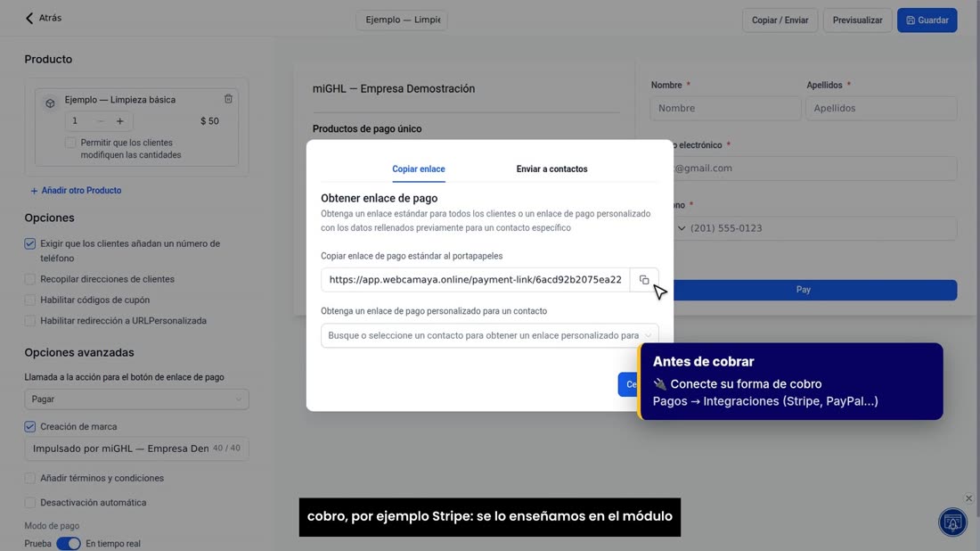This screenshot has width=980, height=551.
Task: Click the product cube icon
Action: [50, 103]
